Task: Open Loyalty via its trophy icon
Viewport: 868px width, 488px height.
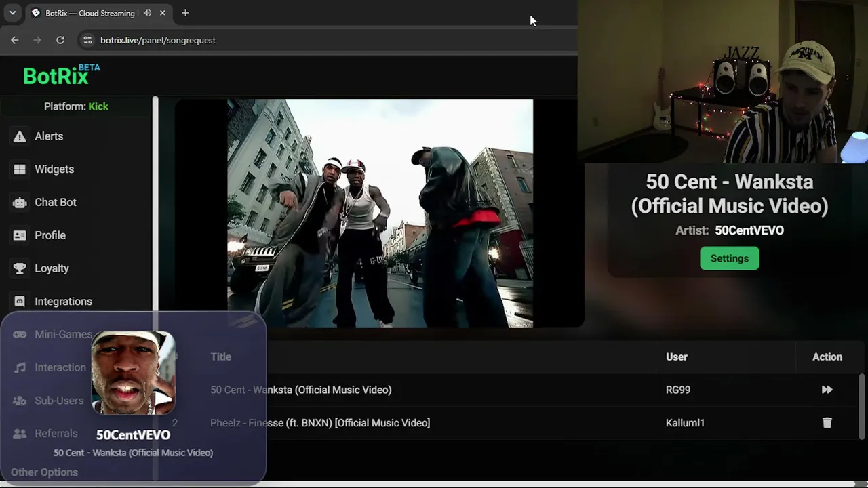Action: (x=20, y=268)
